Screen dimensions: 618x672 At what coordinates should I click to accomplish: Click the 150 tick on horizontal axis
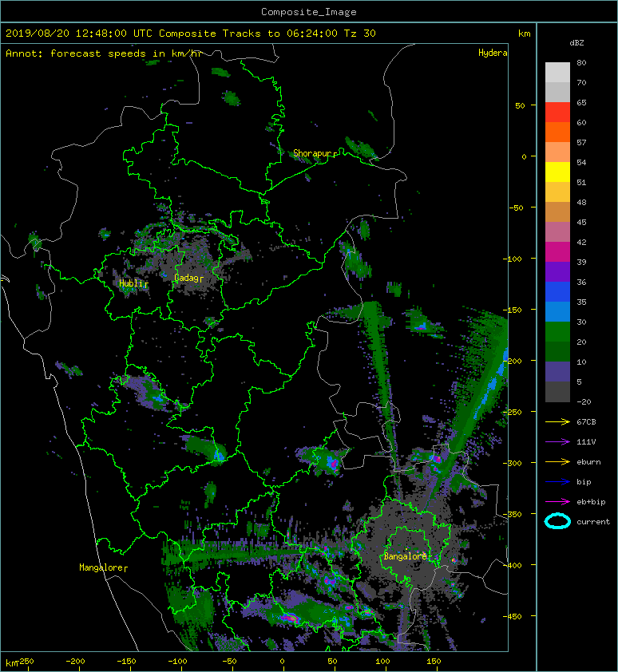pyautogui.click(x=434, y=662)
